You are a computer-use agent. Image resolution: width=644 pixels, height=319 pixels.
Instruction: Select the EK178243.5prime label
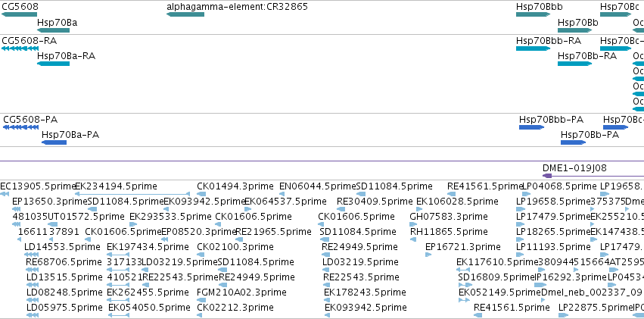365,292
